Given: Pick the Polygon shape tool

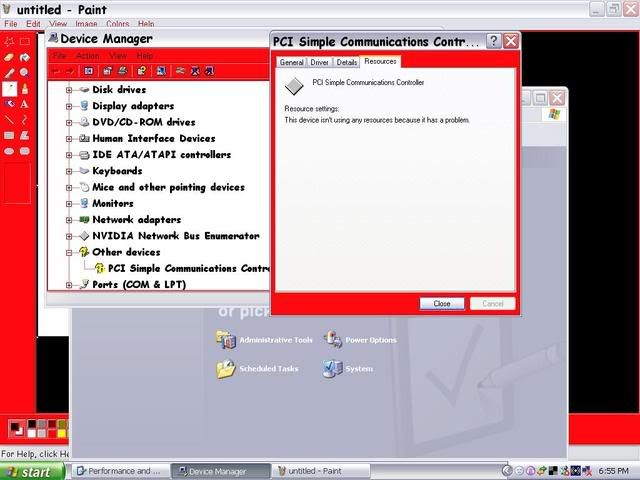Looking at the screenshot, I should pos(24,135).
